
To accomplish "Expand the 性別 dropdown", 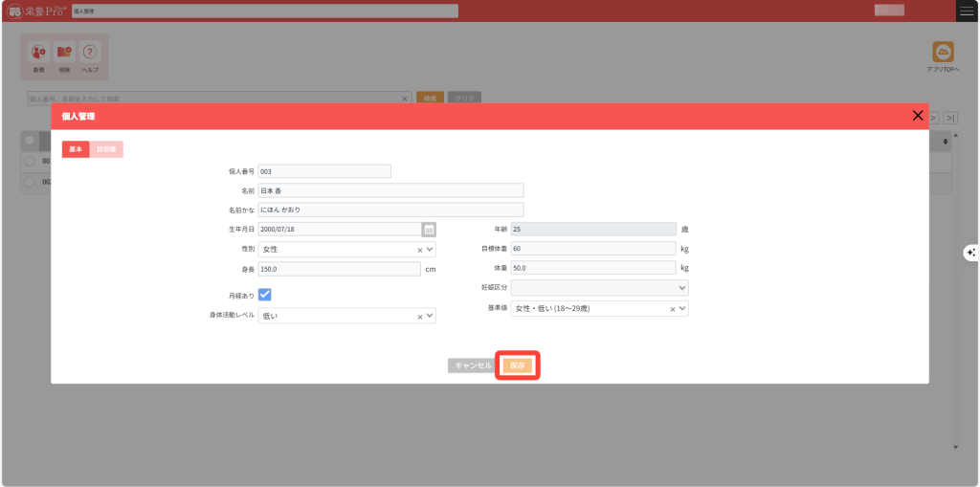I will (430, 250).
